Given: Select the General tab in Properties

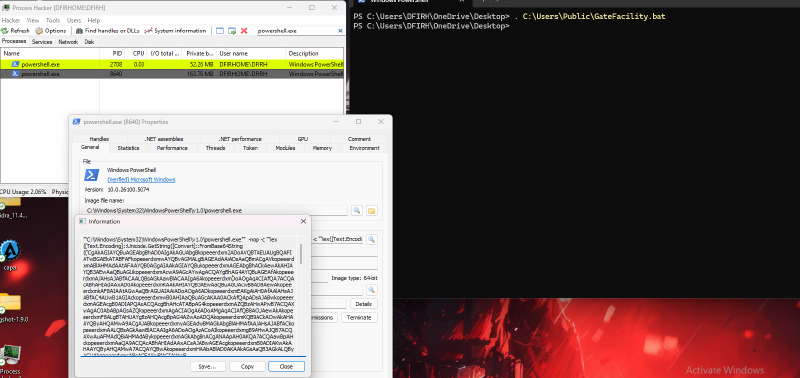Looking at the screenshot, I should [90, 147].
